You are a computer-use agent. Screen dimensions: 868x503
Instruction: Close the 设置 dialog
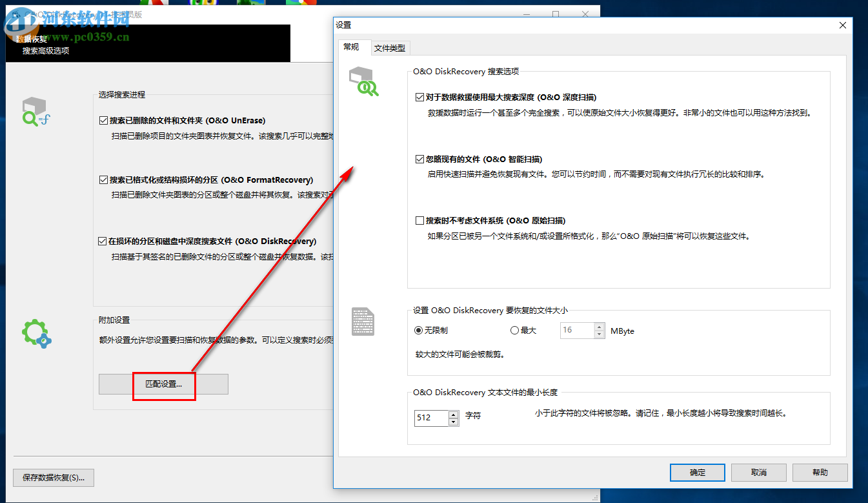[842, 25]
